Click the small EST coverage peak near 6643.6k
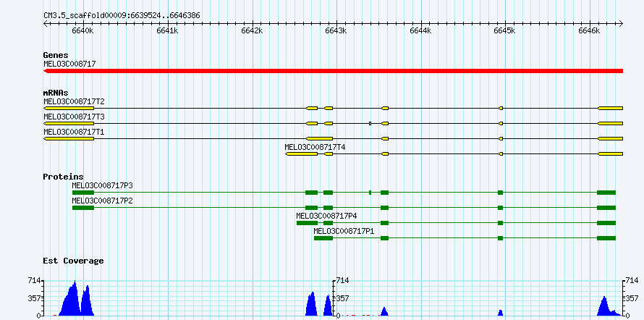Viewport: 644px width, 320px height. pyautogui.click(x=384, y=312)
